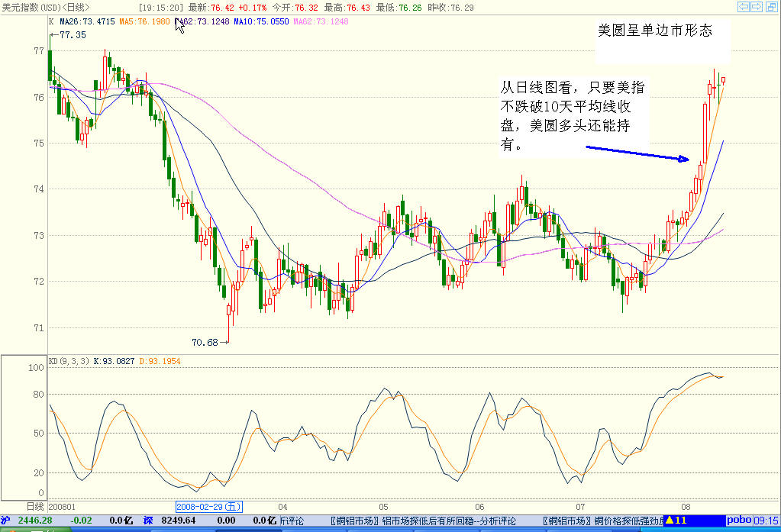
Task: Click the orange MA5:76.1980 label
Action: pyautogui.click(x=144, y=22)
